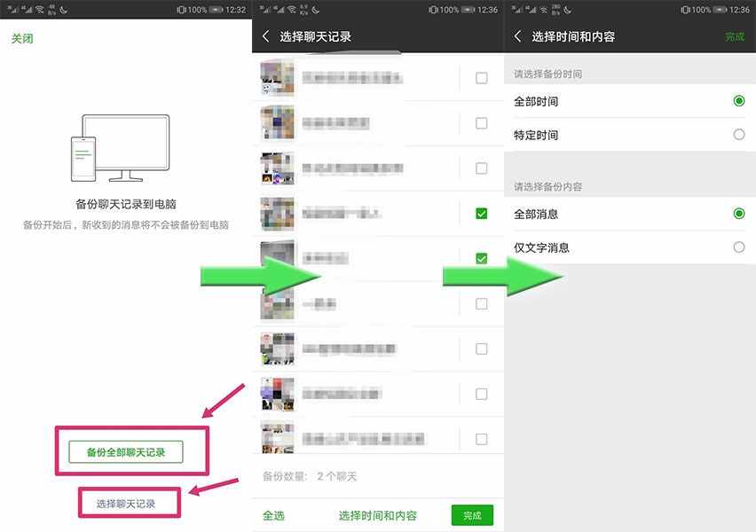Viewport: 756px width, 532px height.
Task: Check the checkbox for the first chat
Action: tap(482, 78)
